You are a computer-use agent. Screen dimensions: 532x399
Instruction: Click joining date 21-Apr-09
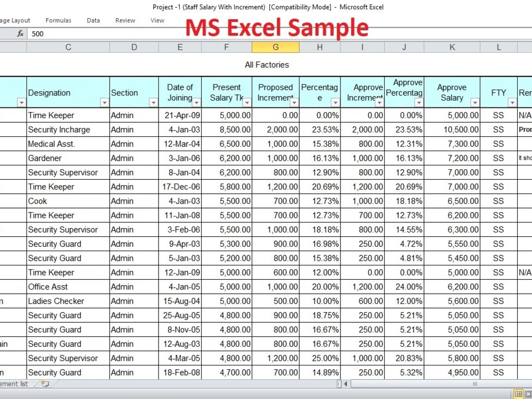[x=180, y=115]
